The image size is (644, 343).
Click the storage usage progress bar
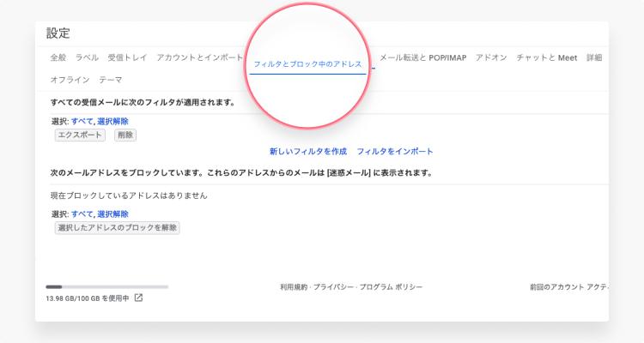point(107,286)
